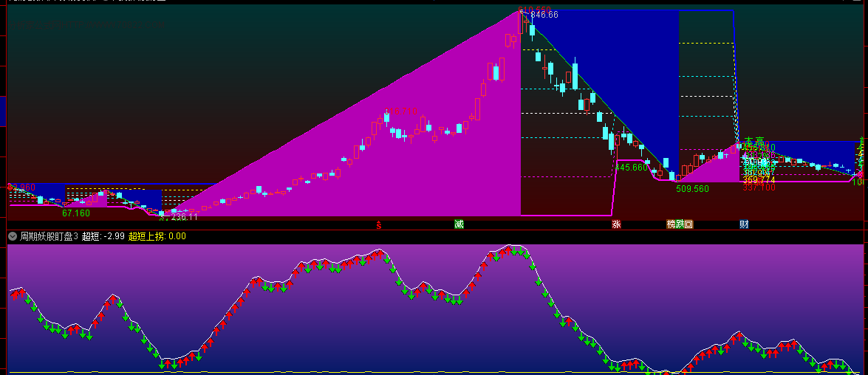The width and height of the screenshot is (868, 375).
Task: Click the 超短: -2.99 indicator value
Action: (x=103, y=236)
